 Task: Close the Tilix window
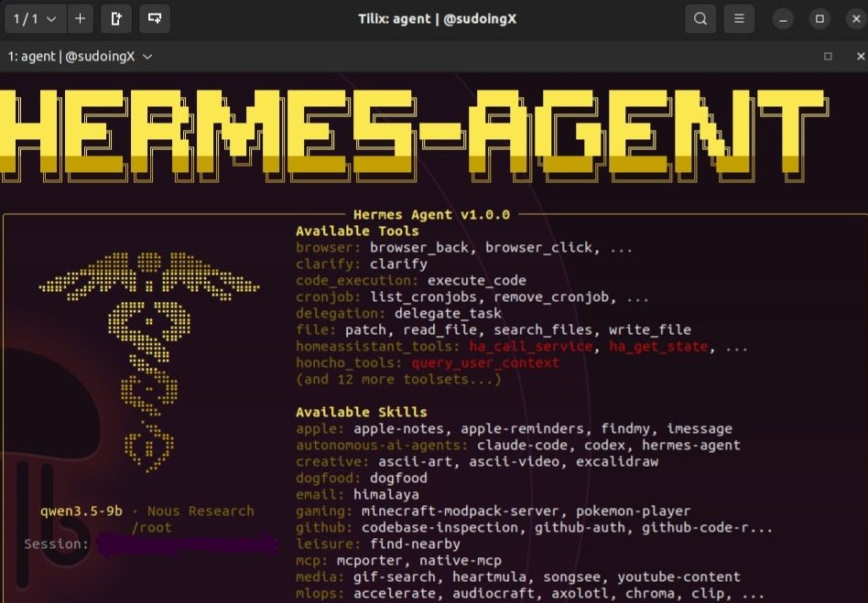coord(856,19)
